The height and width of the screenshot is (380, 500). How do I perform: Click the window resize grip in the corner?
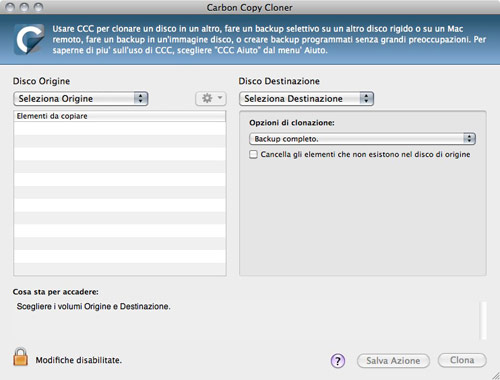coord(495,375)
